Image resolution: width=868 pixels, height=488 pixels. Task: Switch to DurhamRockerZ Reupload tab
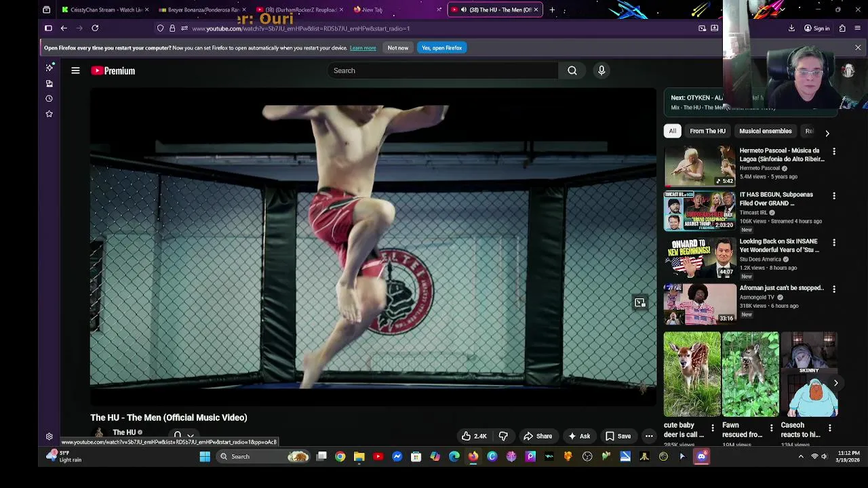298,9
